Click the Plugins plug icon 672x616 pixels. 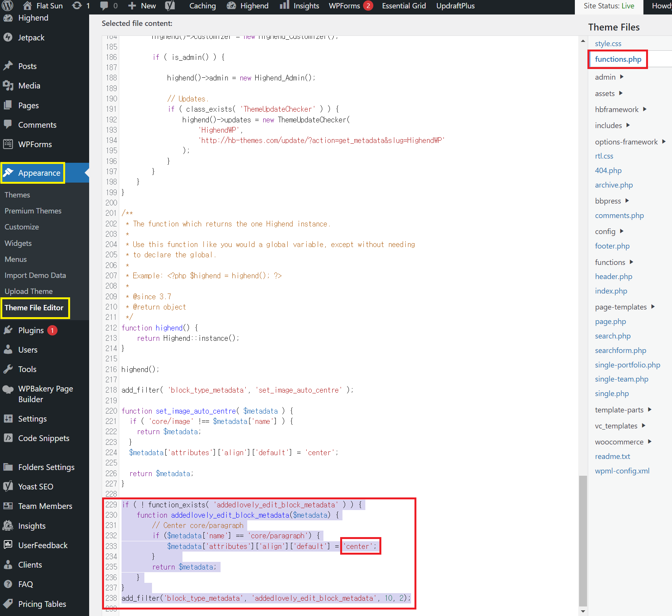point(8,330)
